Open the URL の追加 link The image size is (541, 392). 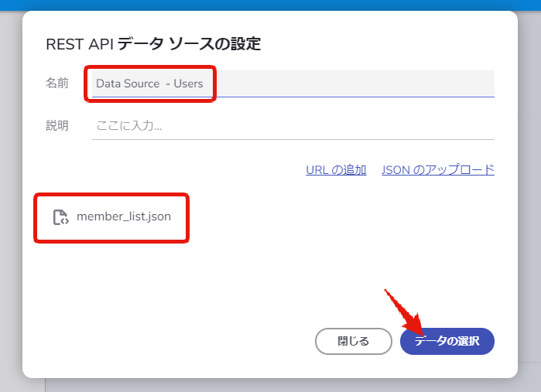tap(336, 170)
